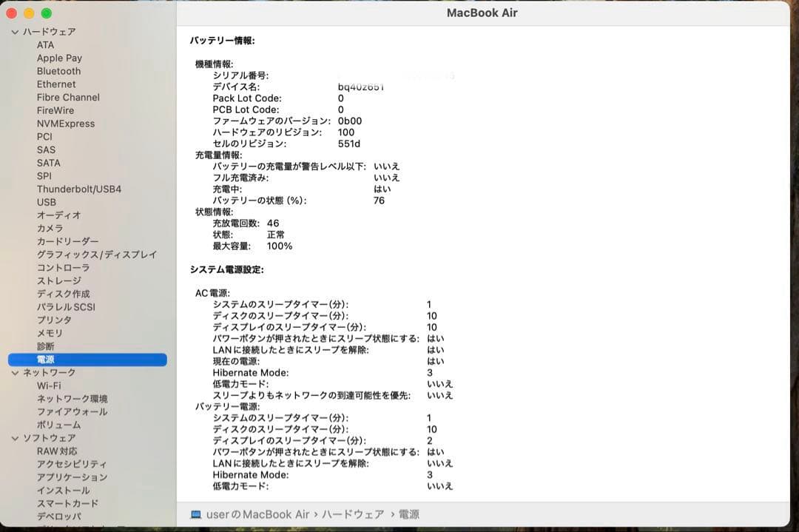Choose Fibre Channel in the list
This screenshot has height=532, width=799.
[x=68, y=98]
